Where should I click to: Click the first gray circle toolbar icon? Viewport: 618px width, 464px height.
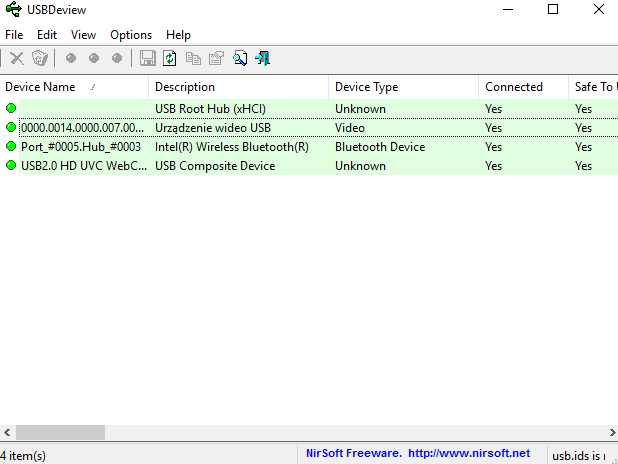71,58
